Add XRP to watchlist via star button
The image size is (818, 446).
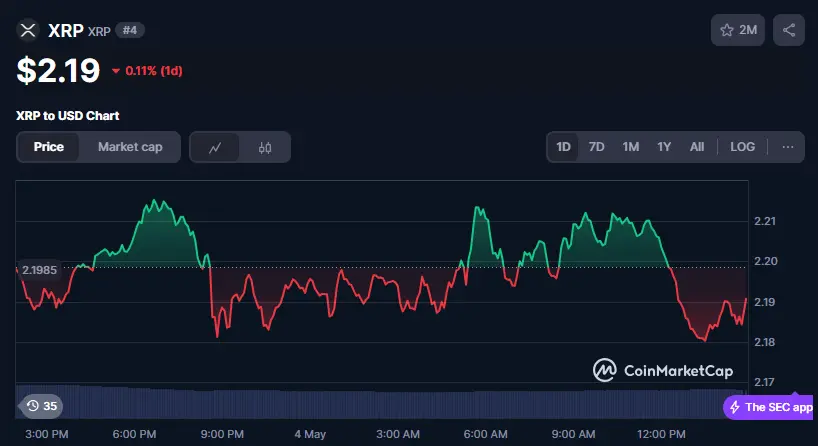pos(738,30)
